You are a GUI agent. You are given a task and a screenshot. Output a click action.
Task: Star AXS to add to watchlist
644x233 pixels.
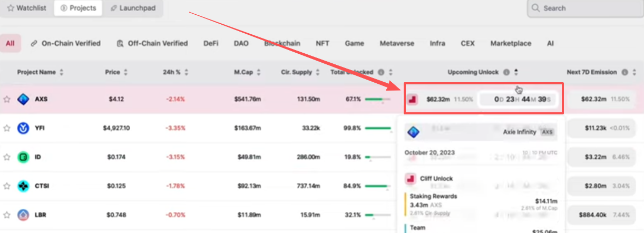click(x=7, y=99)
